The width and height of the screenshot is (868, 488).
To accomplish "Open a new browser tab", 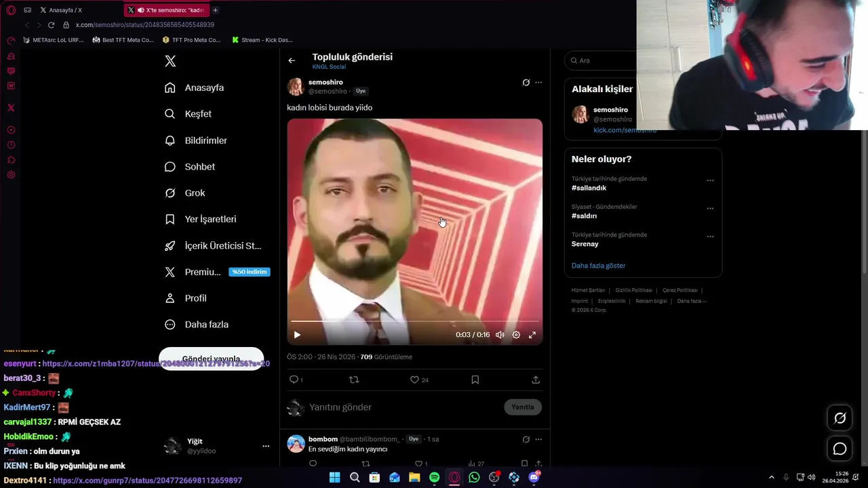I will [x=215, y=10].
